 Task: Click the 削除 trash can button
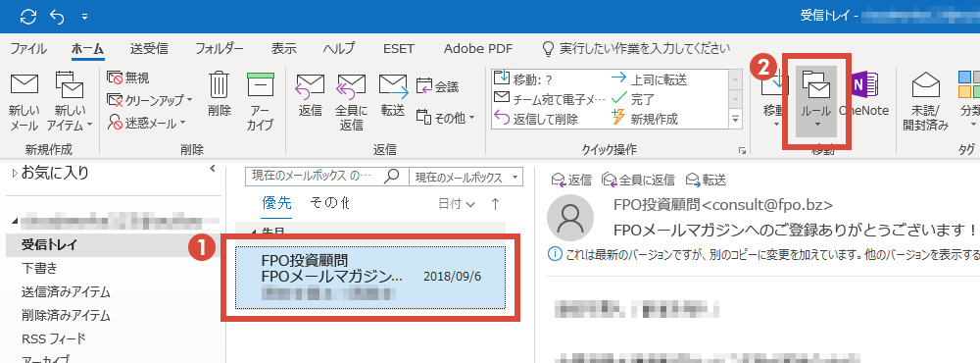click(x=220, y=94)
